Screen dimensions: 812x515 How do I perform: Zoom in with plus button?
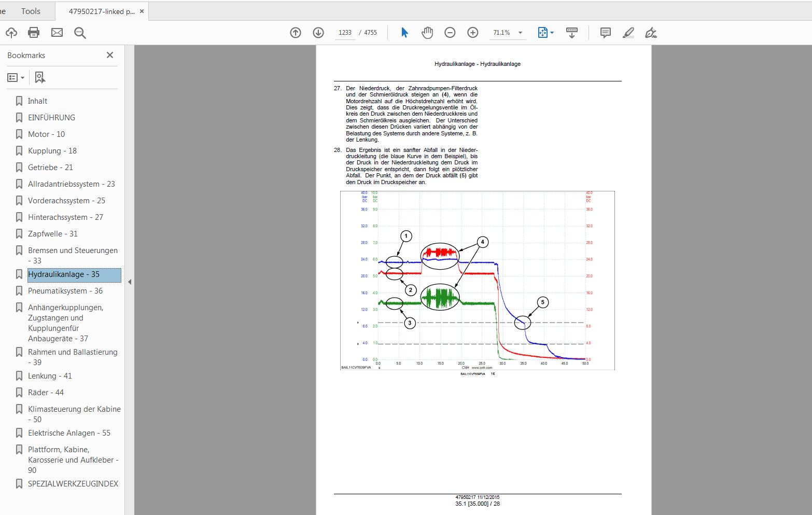473,33
